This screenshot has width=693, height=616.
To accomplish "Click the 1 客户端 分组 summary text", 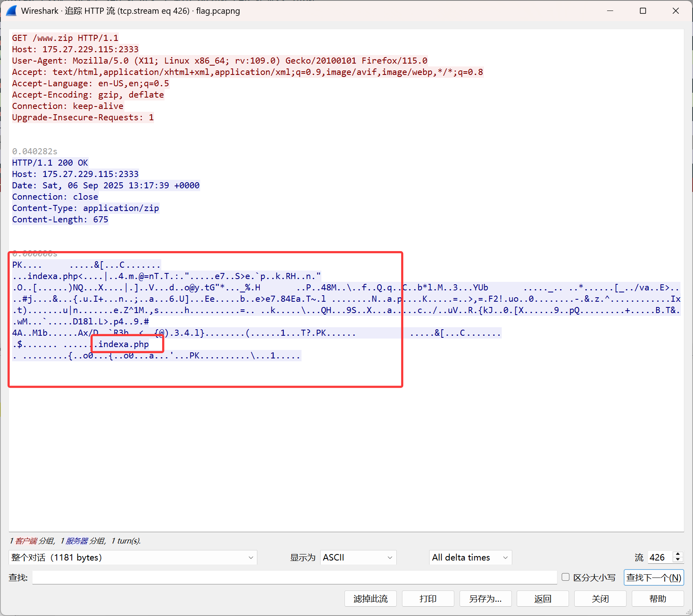I will [x=32, y=541].
